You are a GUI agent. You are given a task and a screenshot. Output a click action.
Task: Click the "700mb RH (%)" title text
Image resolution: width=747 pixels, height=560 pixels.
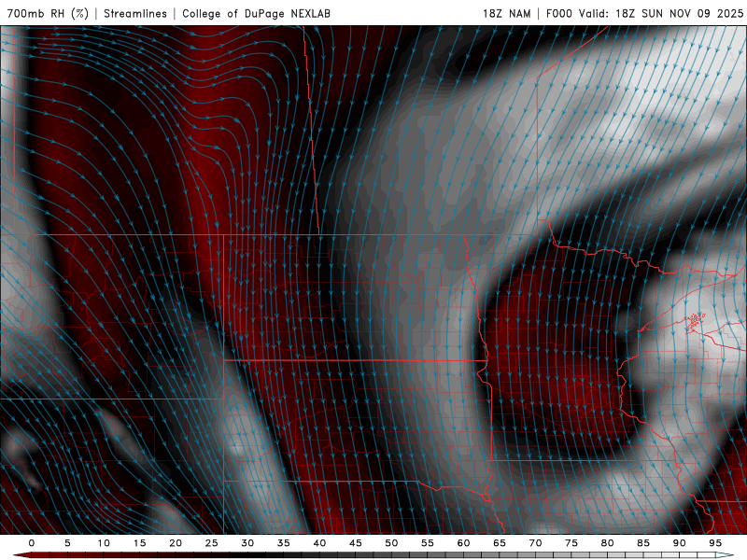click(48, 13)
